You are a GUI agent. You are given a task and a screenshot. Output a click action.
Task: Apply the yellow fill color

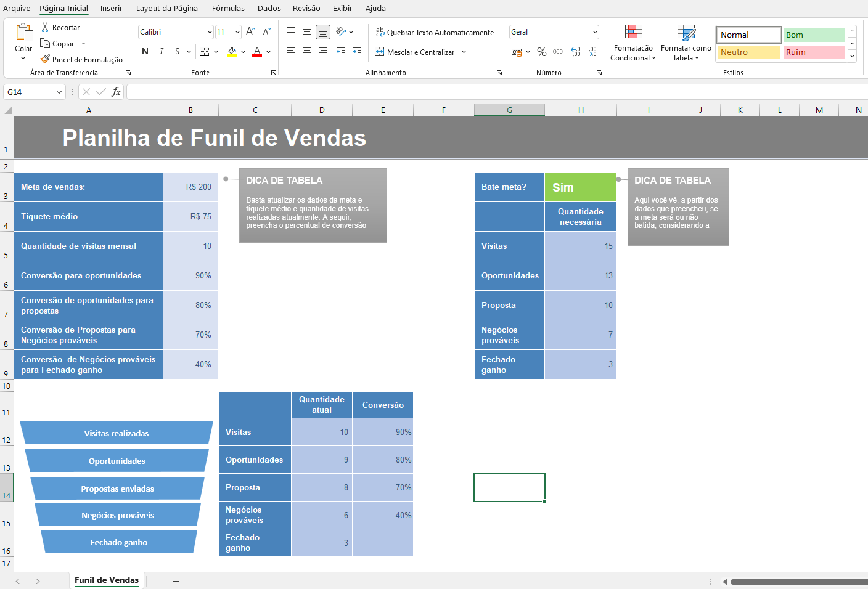[x=232, y=52]
